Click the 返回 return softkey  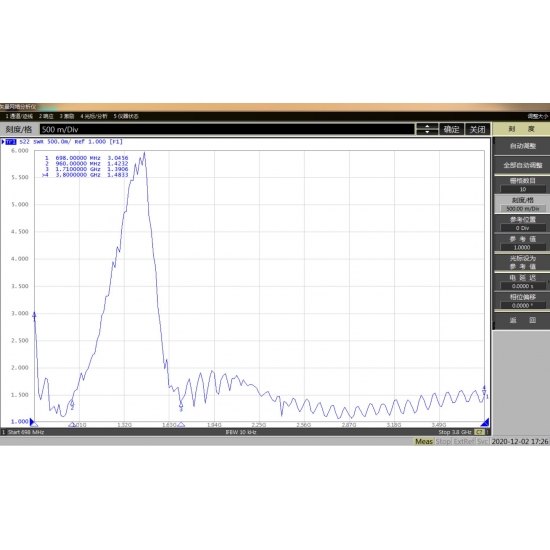522,320
